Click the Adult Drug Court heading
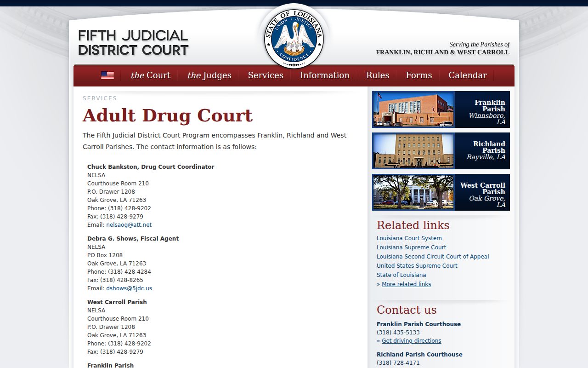This screenshot has width=588, height=368. pyautogui.click(x=168, y=115)
